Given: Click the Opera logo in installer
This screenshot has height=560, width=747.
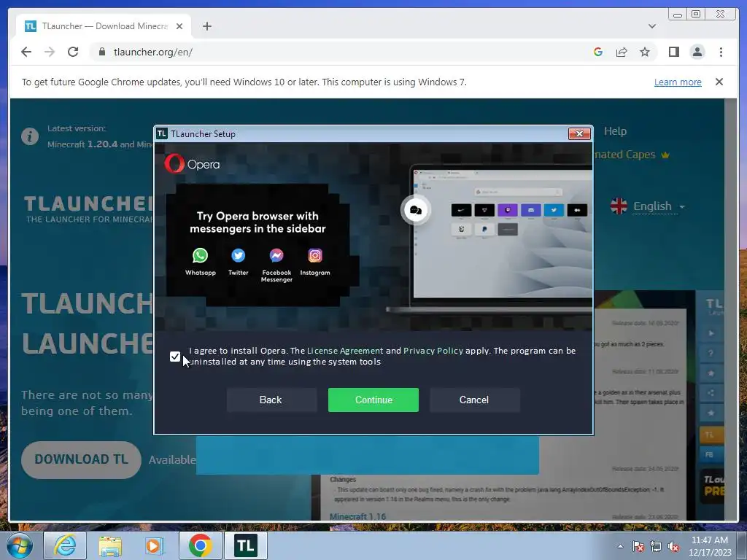Looking at the screenshot, I should point(192,164).
